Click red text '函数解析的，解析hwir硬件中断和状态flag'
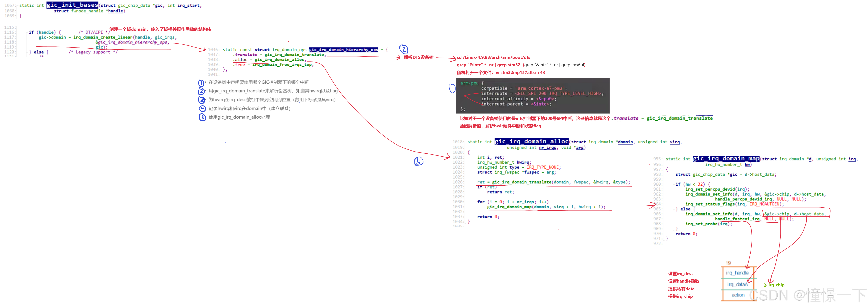This screenshot has width=868, height=308. tap(500, 126)
